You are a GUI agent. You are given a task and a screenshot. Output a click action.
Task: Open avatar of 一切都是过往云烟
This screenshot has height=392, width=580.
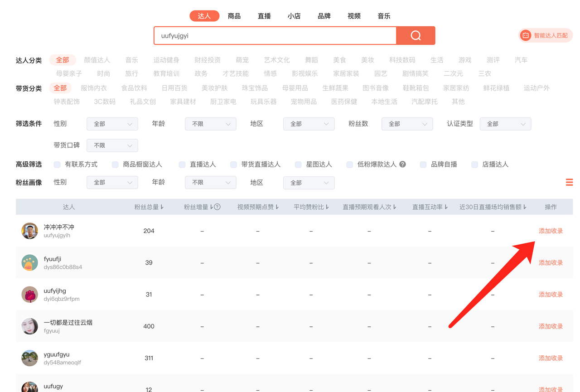30,326
